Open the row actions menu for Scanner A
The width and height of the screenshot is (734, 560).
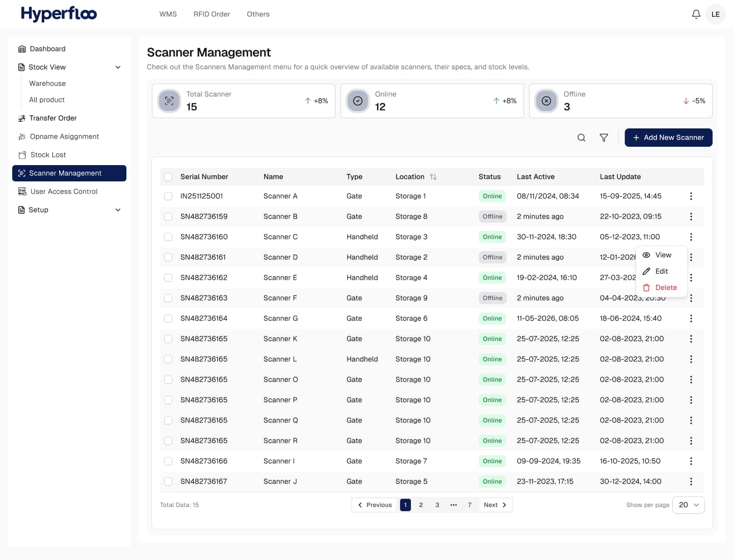(691, 196)
